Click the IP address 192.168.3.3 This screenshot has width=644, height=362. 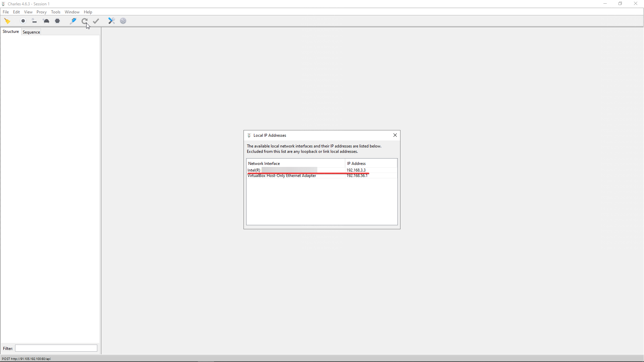coord(356,170)
